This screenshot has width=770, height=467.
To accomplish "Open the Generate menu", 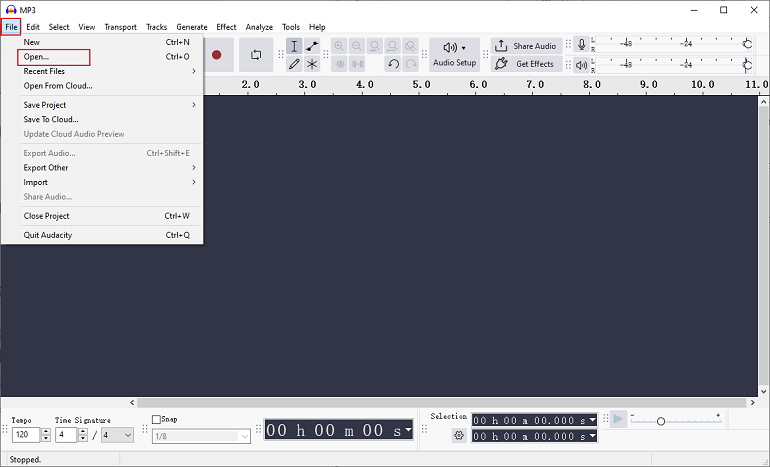I will (192, 27).
